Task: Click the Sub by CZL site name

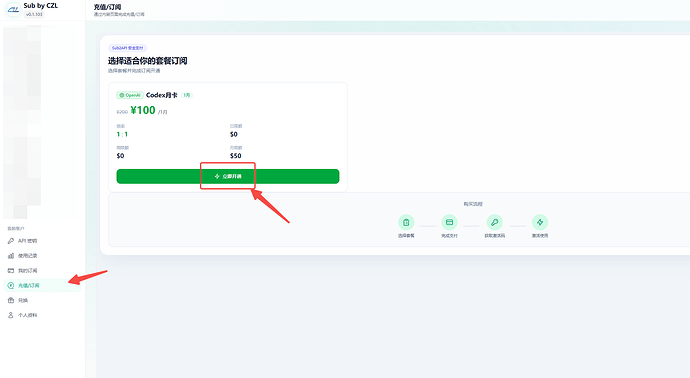Action: [40, 6]
